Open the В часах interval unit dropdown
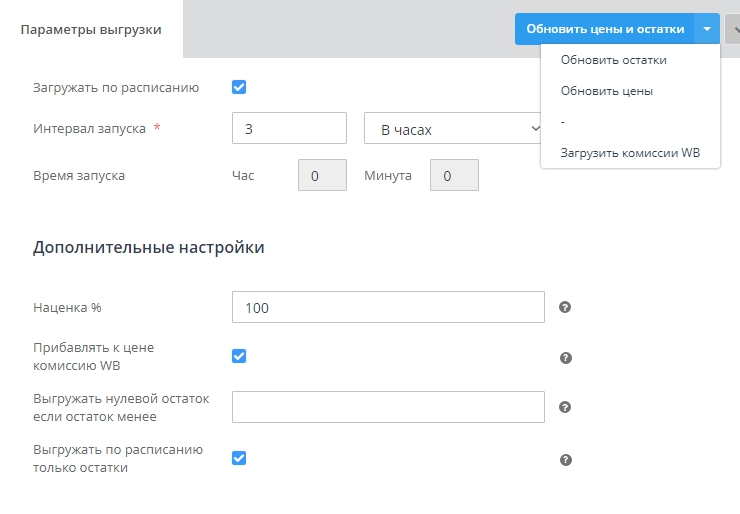 [x=452, y=129]
